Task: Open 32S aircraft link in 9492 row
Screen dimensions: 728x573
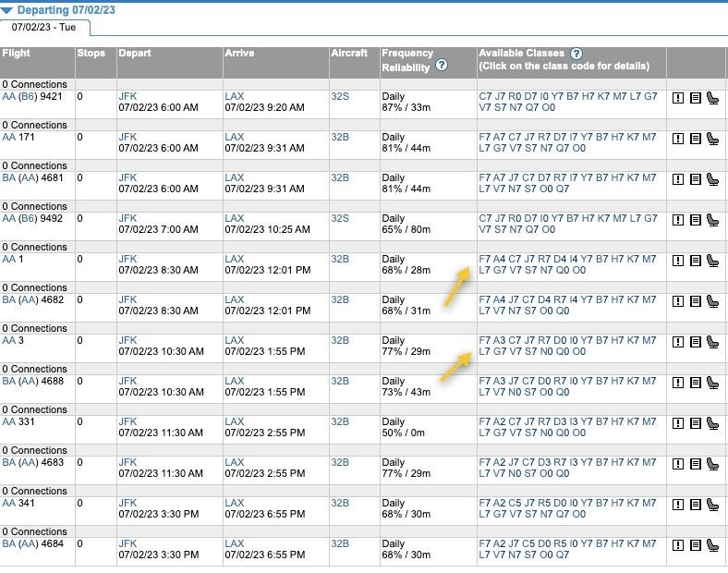Action: click(340, 218)
